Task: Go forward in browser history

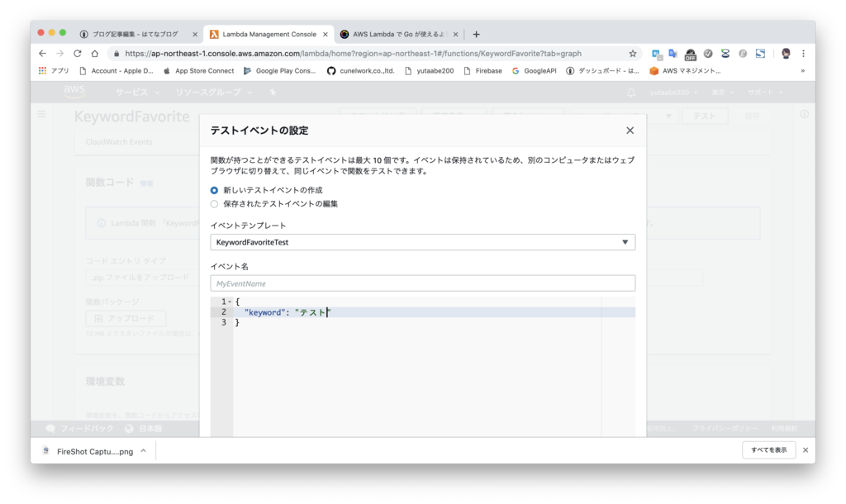Action: (x=59, y=54)
